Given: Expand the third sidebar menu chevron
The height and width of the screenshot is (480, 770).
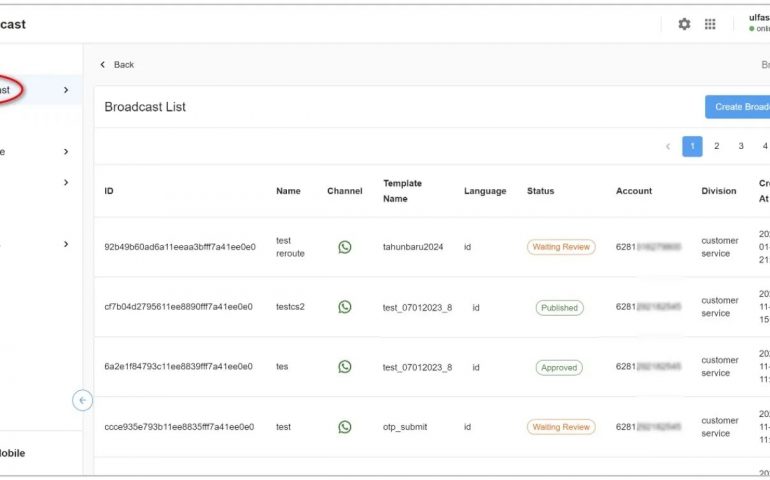Looking at the screenshot, I should tap(66, 182).
